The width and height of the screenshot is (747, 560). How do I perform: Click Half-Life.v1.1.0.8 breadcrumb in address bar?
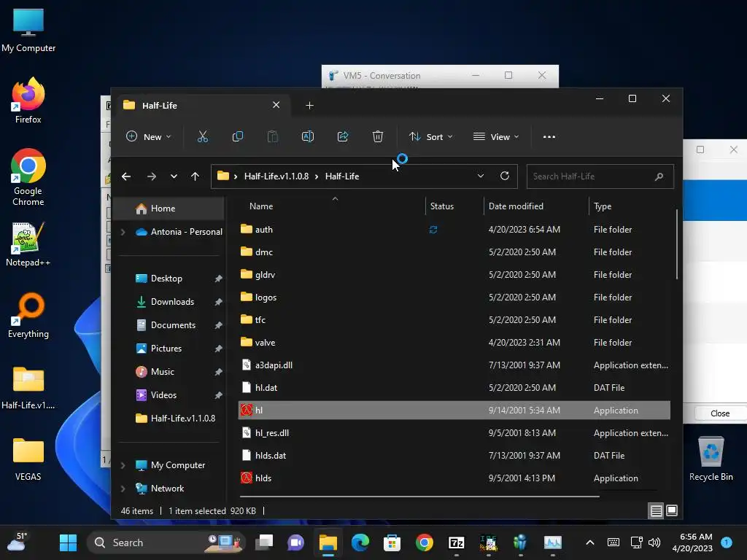click(x=276, y=176)
